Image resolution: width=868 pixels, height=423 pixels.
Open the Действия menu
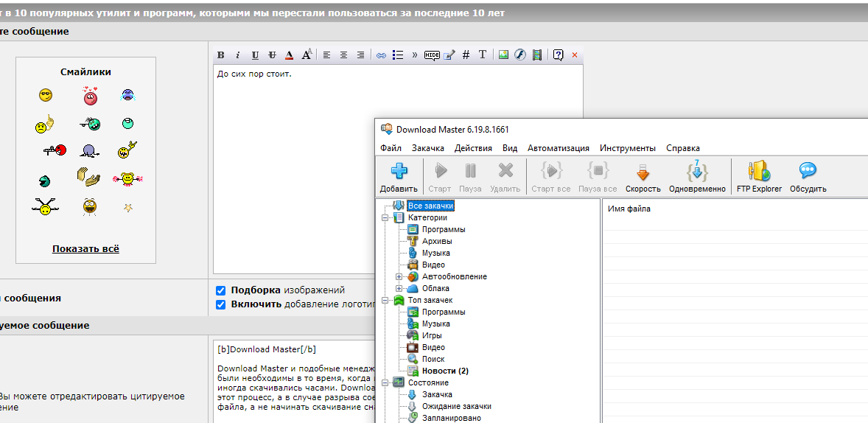pyautogui.click(x=473, y=148)
